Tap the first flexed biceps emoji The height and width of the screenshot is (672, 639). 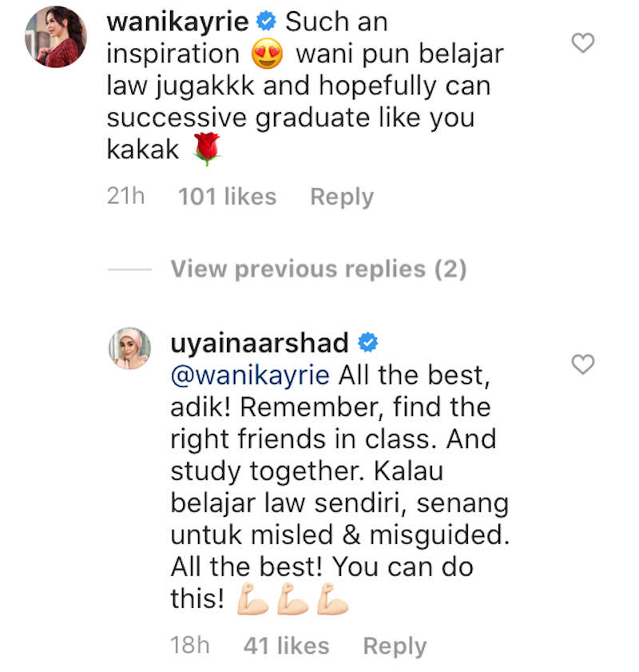[252, 599]
